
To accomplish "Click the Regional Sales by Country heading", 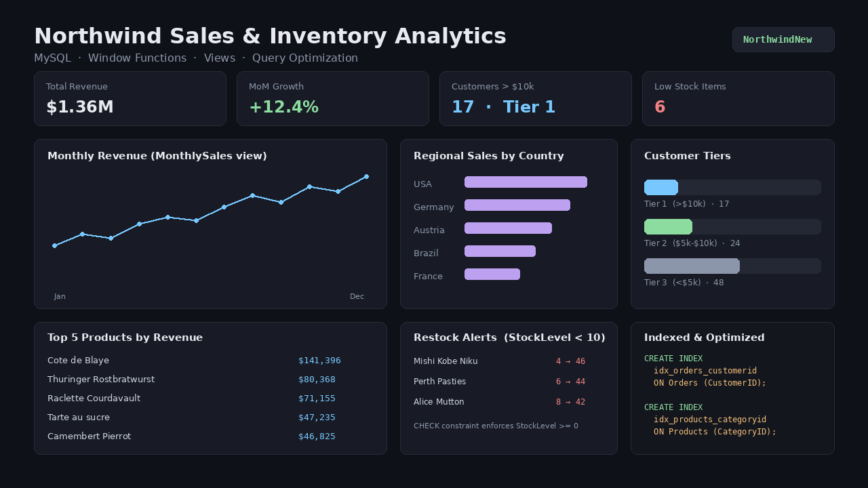I will (x=489, y=156).
